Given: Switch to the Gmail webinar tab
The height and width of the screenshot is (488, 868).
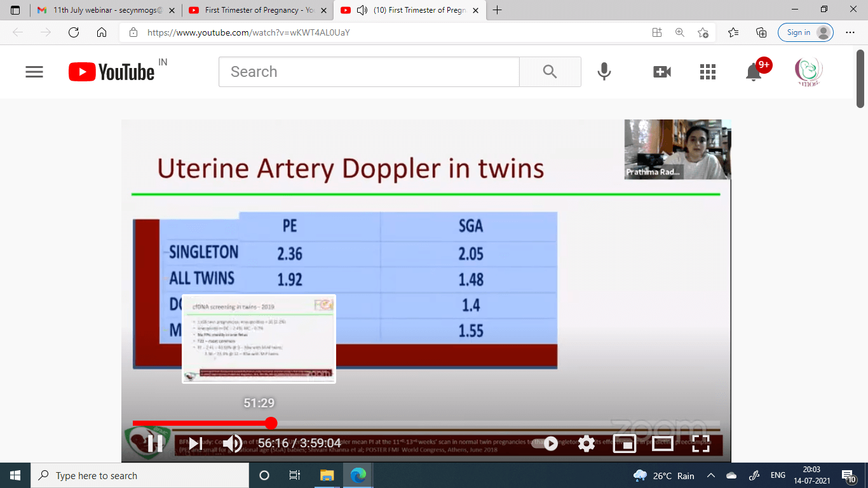Looking at the screenshot, I should click(105, 10).
